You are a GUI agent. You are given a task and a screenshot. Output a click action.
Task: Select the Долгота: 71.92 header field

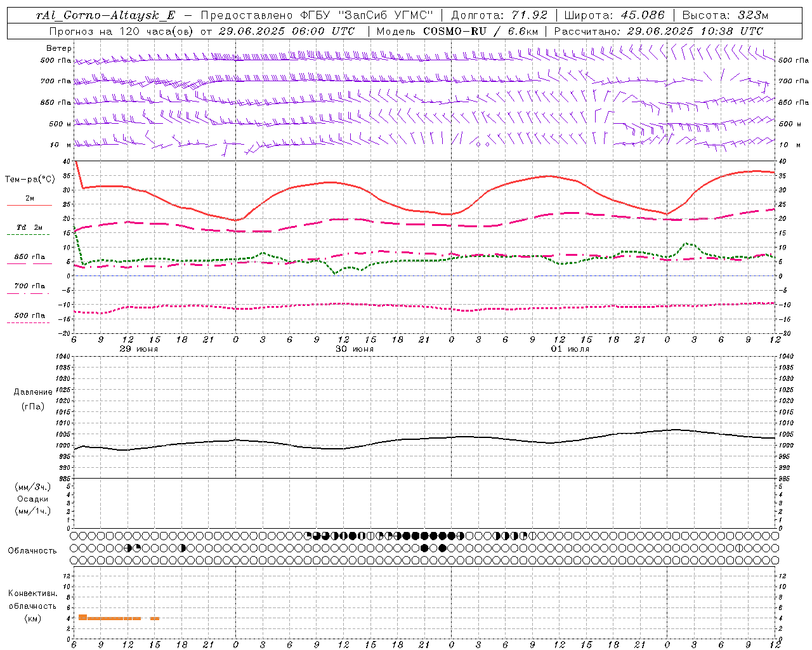tap(499, 15)
